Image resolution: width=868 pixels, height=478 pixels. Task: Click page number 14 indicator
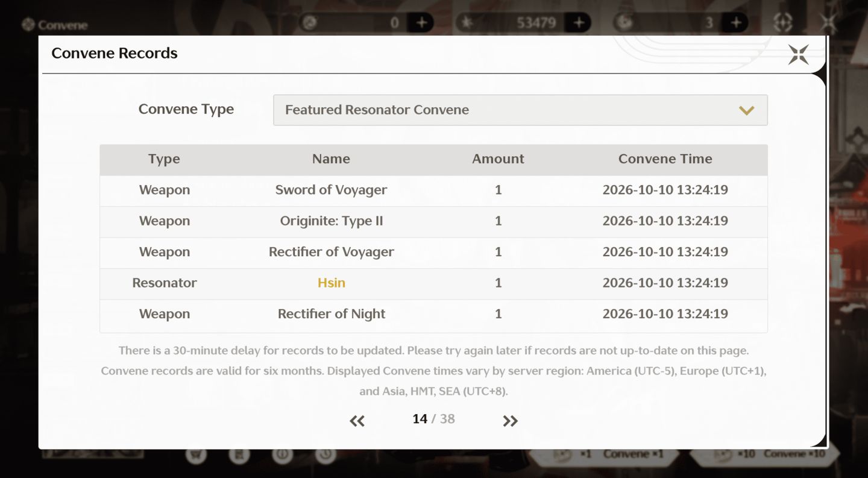tap(420, 419)
